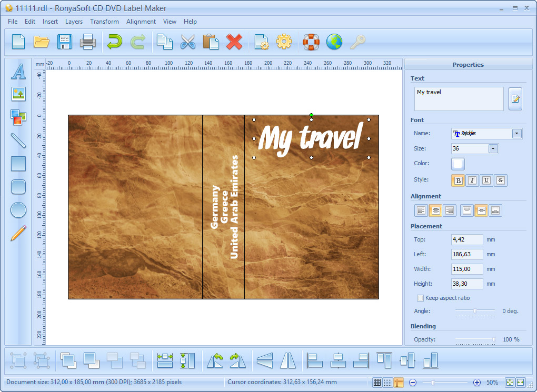Image resolution: width=537 pixels, height=392 pixels.
Task: Open the font Name dropdown
Action: 517,134
